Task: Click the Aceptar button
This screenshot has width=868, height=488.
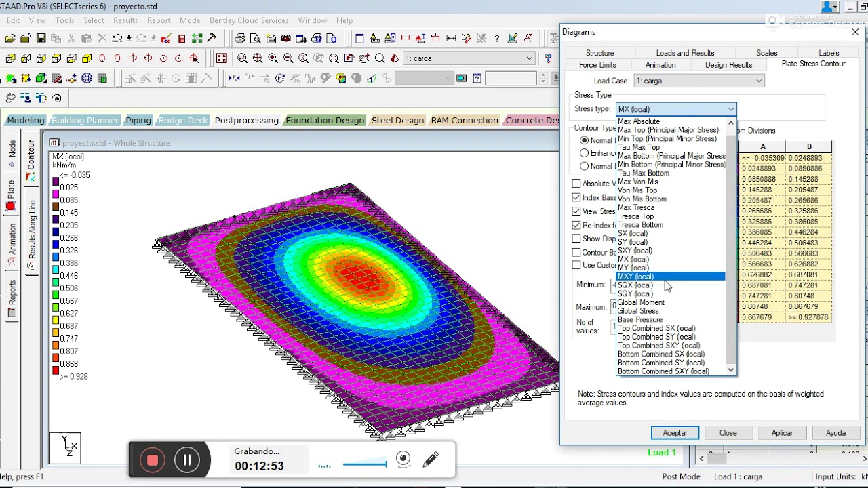Action: (675, 433)
